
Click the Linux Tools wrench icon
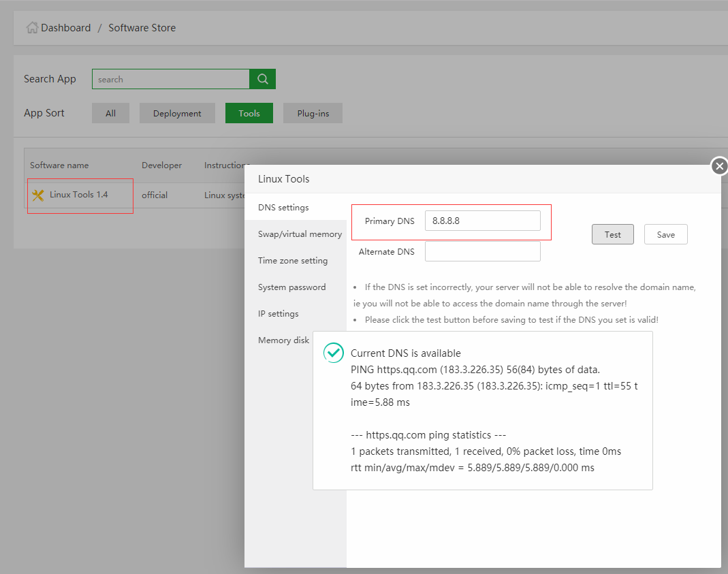click(x=38, y=195)
